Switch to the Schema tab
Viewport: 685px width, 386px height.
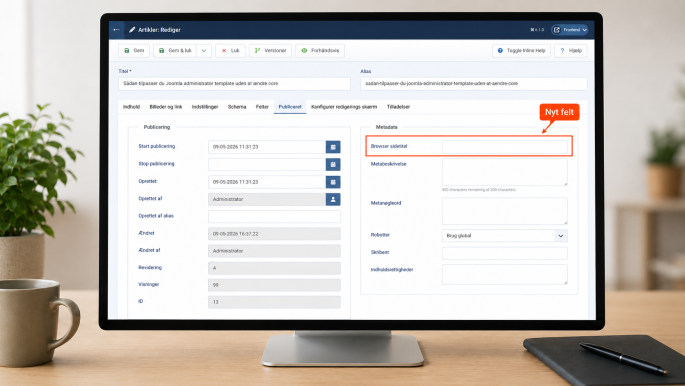tap(237, 107)
